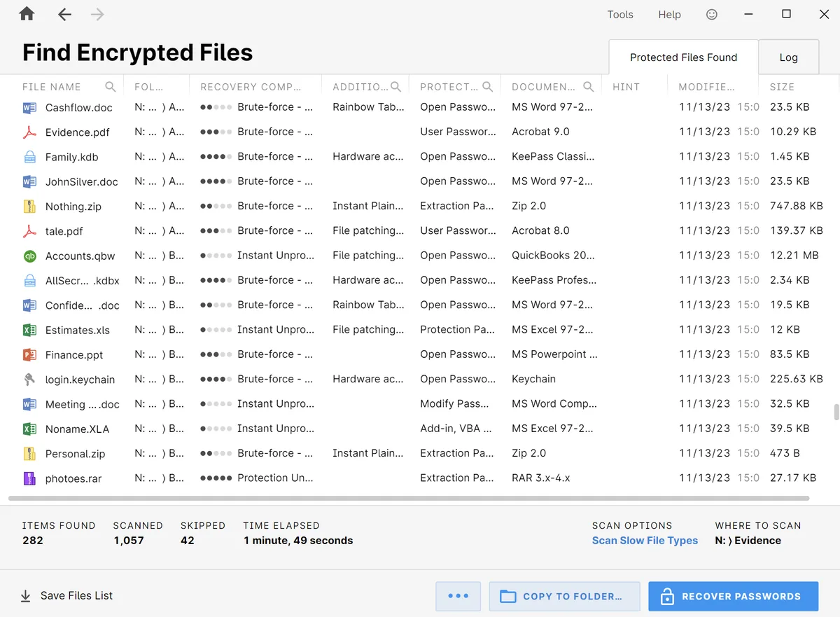Screen dimensions: 840x617
Task: Open the Help menu
Action: point(669,15)
